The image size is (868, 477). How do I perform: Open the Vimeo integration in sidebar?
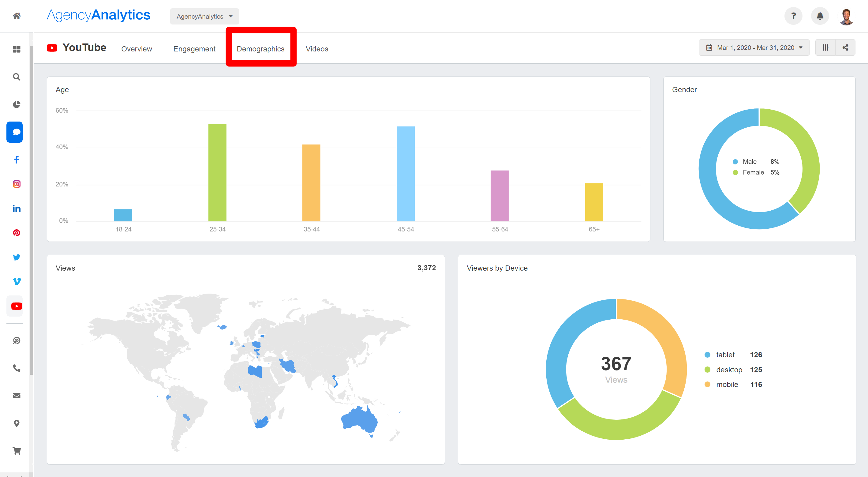(x=17, y=281)
